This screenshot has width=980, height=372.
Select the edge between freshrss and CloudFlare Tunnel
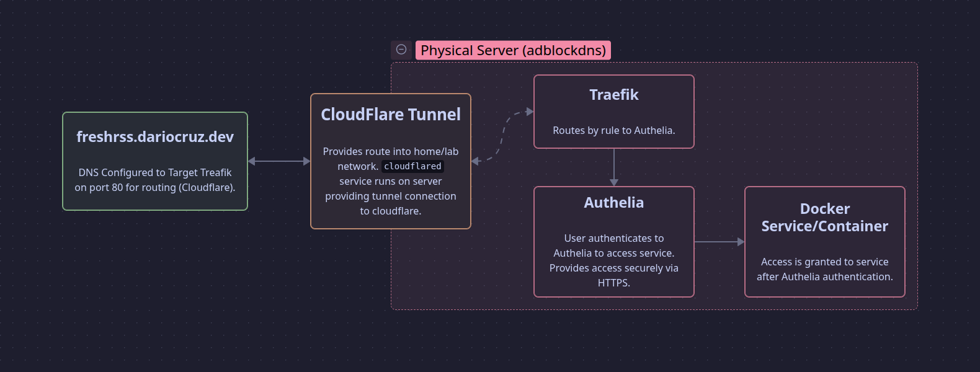coord(279,161)
